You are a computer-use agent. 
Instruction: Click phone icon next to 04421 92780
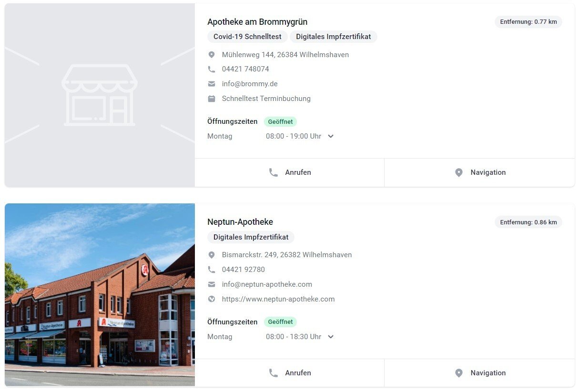[212, 270]
